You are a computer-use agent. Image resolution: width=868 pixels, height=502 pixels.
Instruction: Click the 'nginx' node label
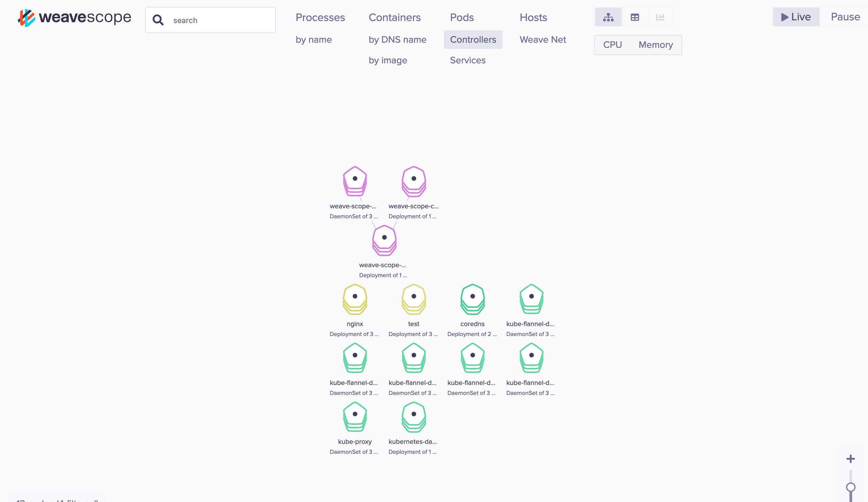coord(355,324)
